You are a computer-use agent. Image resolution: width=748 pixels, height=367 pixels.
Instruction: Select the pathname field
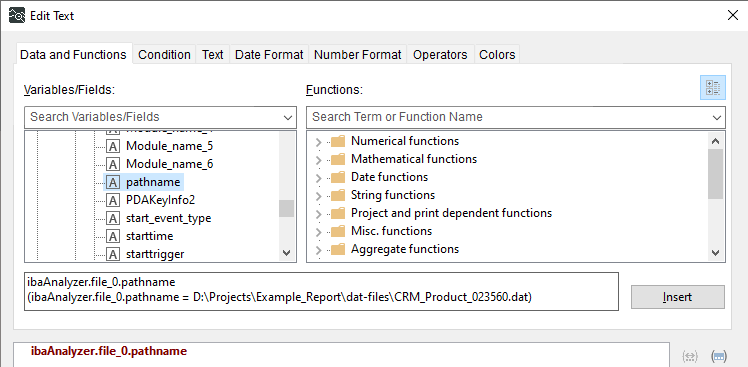(153, 182)
